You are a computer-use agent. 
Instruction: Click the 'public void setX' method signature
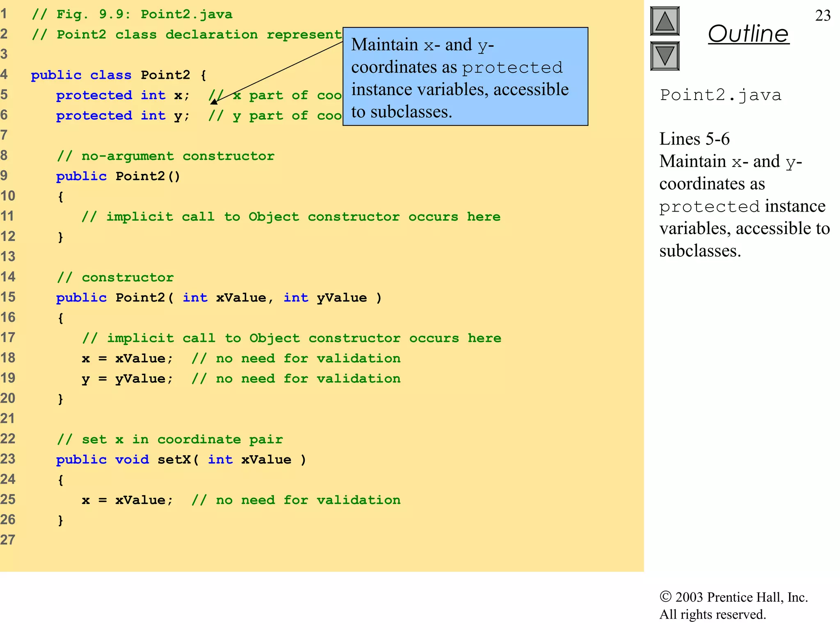(x=181, y=459)
